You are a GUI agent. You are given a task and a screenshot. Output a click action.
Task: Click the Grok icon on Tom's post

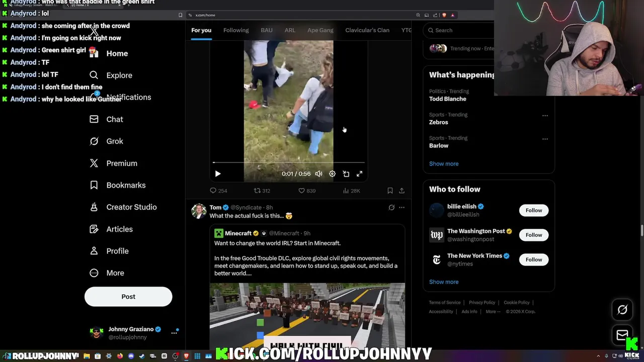pos(391,208)
